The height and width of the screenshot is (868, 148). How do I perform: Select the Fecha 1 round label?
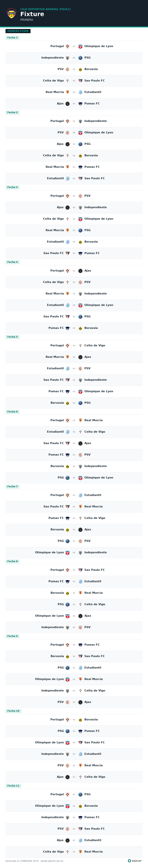coord(12,38)
